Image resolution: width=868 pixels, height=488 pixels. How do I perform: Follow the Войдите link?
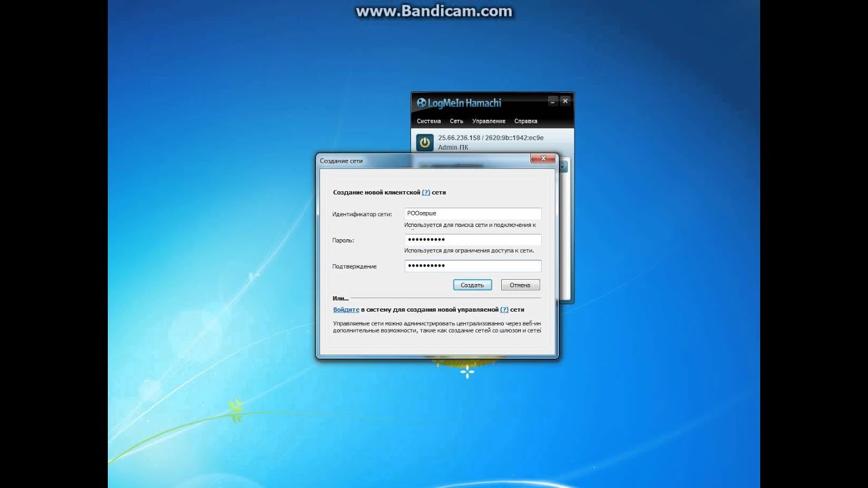coord(346,310)
